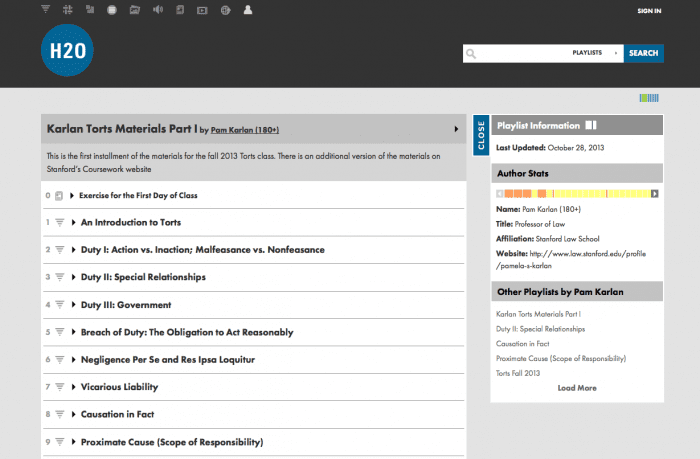Open the user profile icon in top bar
The width and height of the screenshot is (700, 459).
tap(247, 10)
